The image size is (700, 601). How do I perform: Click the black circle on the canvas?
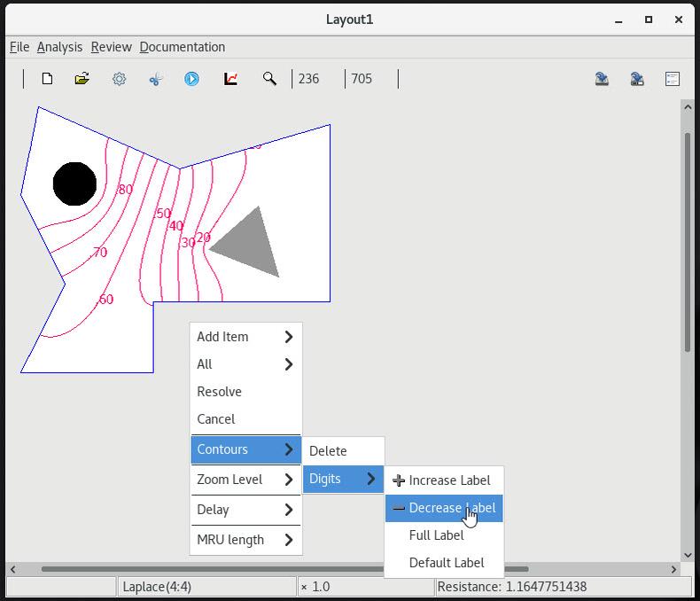coord(74,184)
